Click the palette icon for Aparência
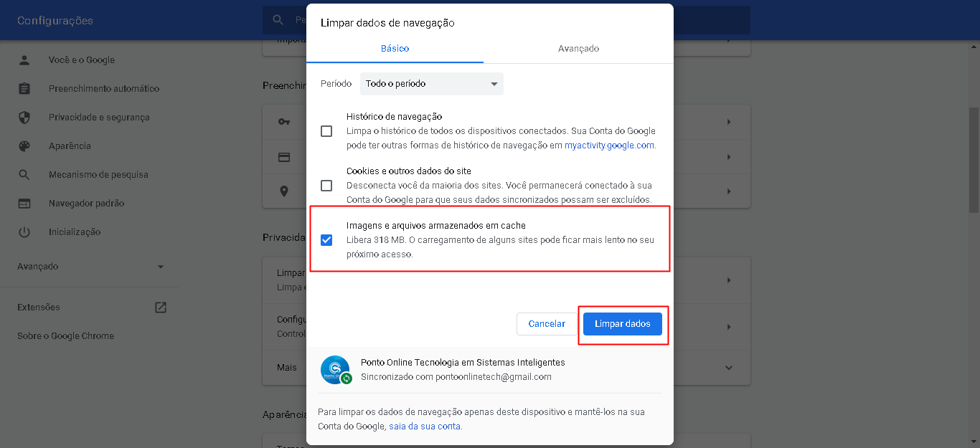Image resolution: width=980 pixels, height=448 pixels. [x=24, y=146]
